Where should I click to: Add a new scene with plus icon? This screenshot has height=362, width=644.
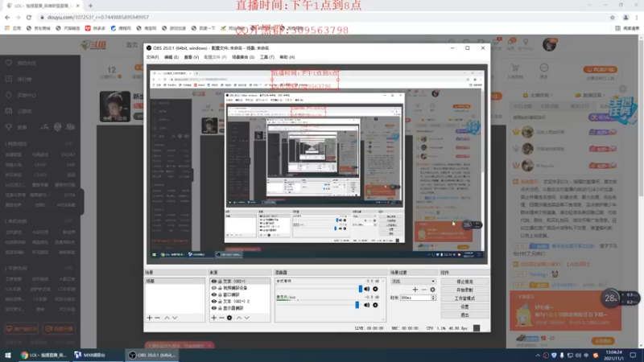tap(150, 318)
